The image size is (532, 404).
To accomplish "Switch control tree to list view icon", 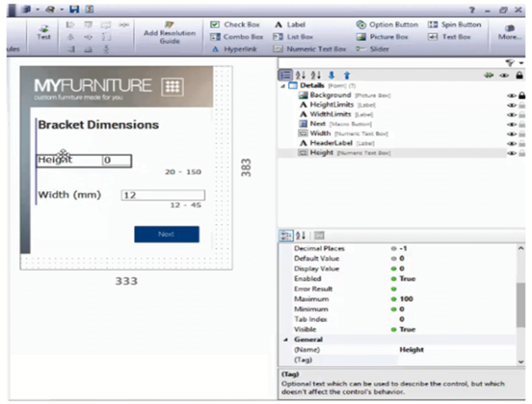I will coord(285,75).
